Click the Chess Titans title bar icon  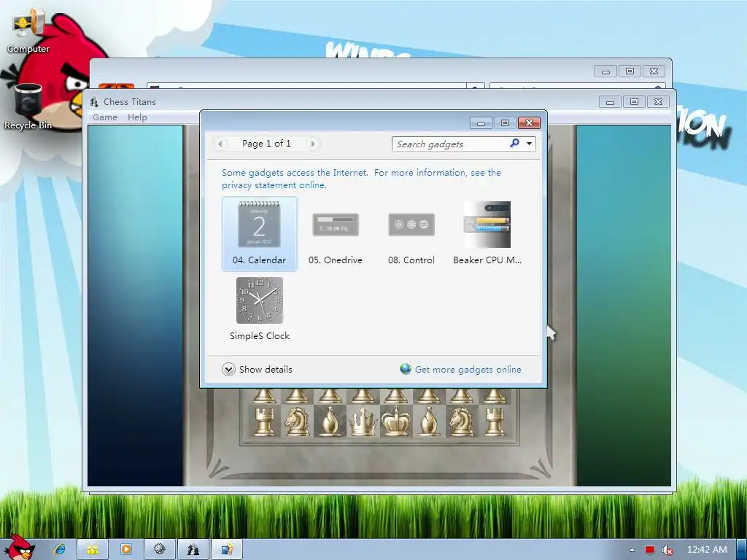click(94, 101)
